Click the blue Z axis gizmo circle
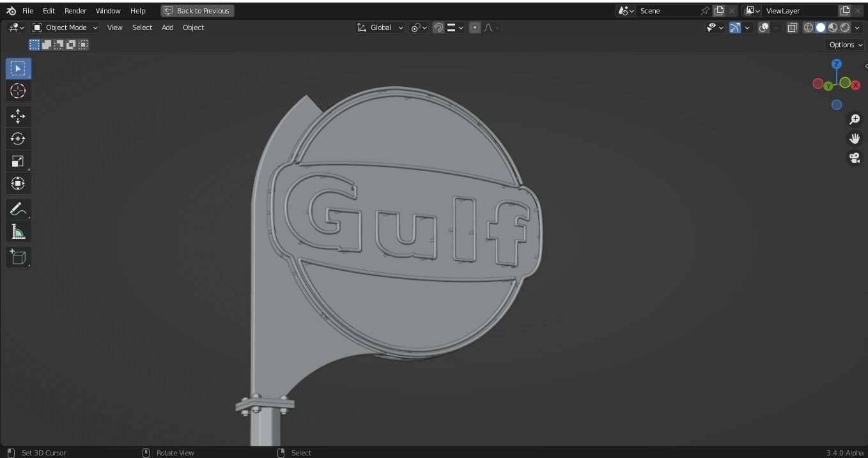Viewport: 868px width, 458px height. 837,65
